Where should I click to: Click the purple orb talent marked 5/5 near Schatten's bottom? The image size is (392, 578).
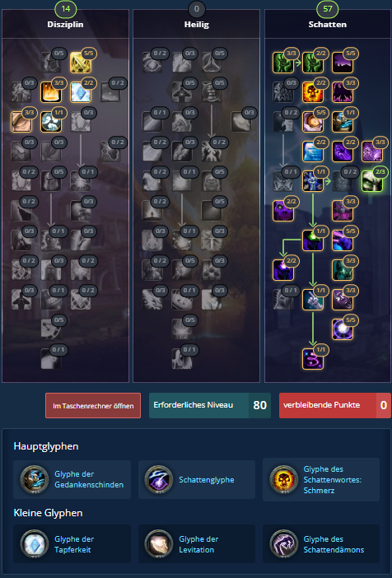[x=343, y=329]
